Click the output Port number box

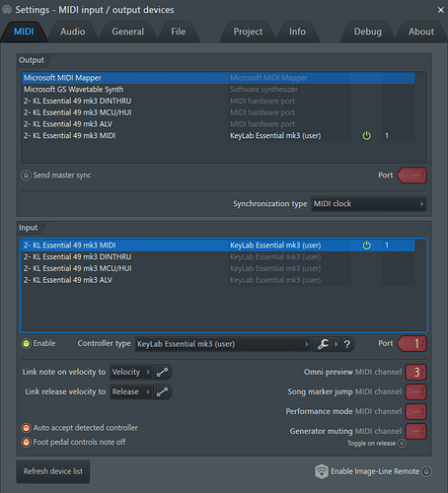tap(411, 176)
